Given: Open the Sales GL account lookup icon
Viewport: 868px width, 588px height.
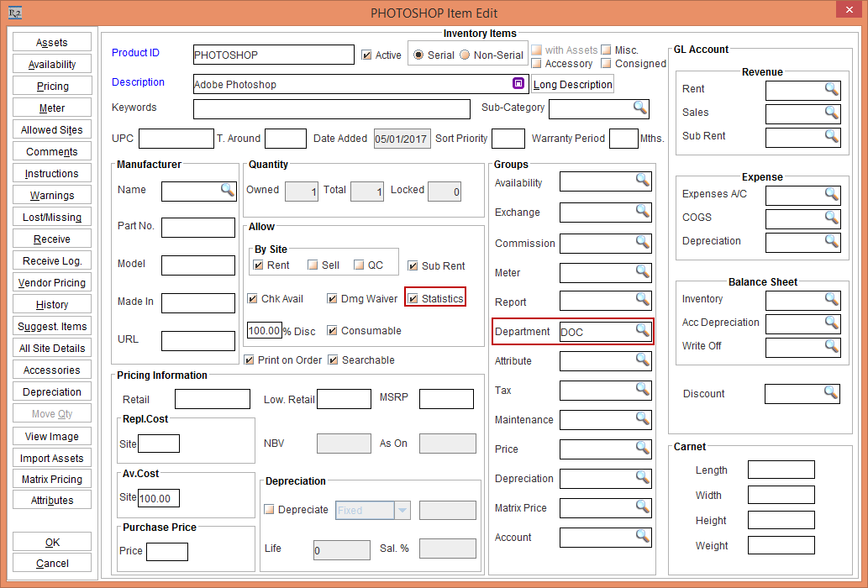Looking at the screenshot, I should click(x=832, y=113).
